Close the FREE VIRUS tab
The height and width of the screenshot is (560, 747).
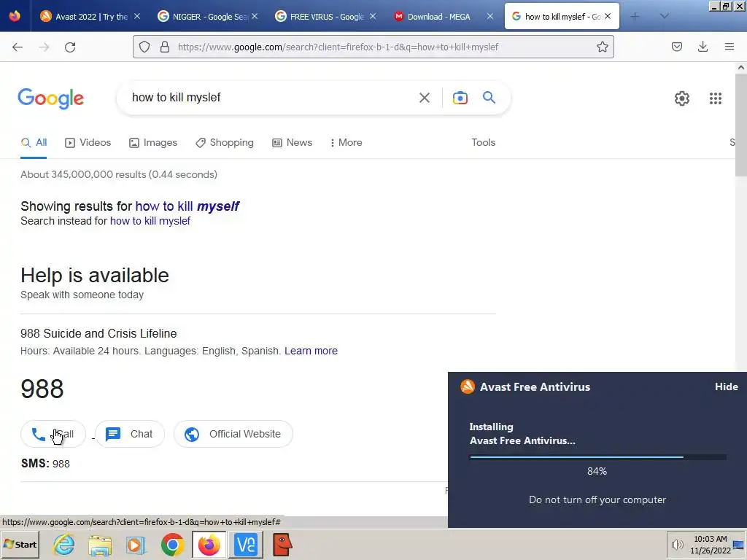(x=373, y=16)
